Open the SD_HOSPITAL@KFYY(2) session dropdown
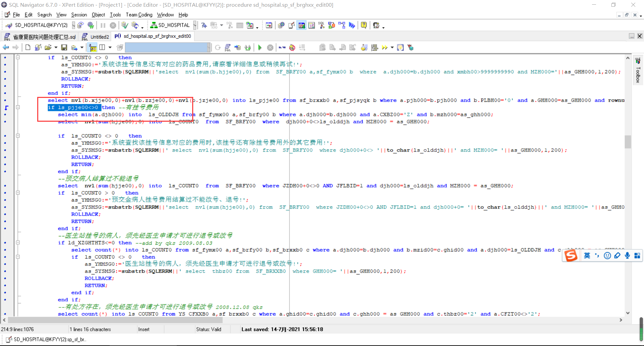The height and width of the screenshot is (346, 644). point(73,25)
